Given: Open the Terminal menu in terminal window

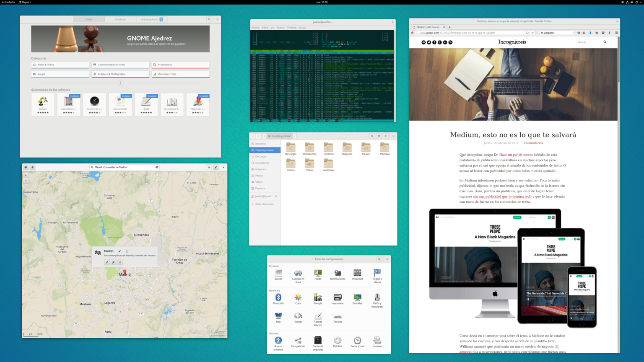Looking at the screenshot, I should tap(291, 28).
